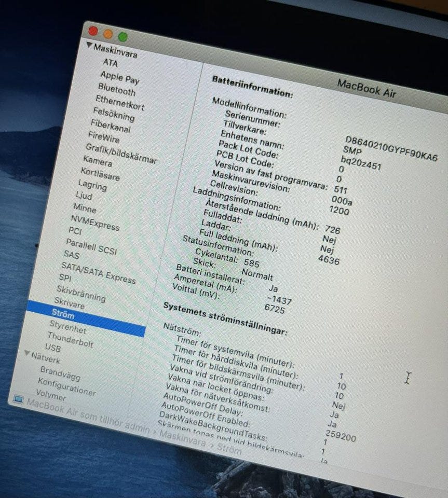Select USB in the sidebar
Image resolution: width=448 pixels, height=498 pixels.
point(53,348)
